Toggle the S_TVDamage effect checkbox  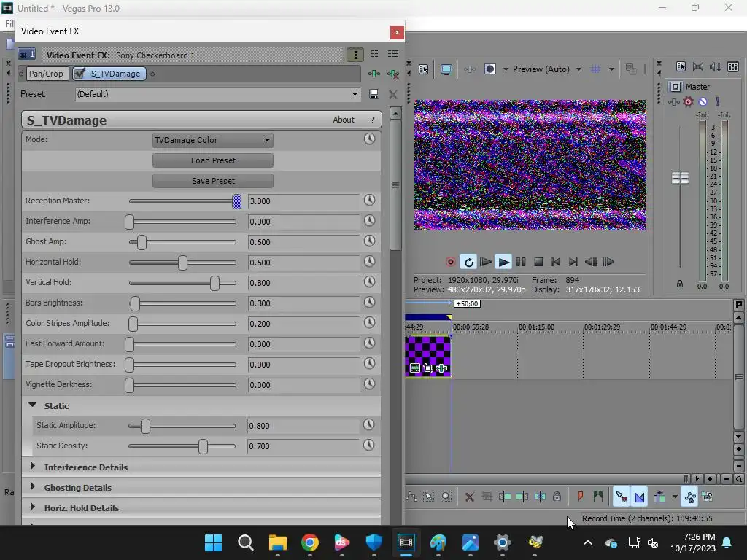(80, 74)
